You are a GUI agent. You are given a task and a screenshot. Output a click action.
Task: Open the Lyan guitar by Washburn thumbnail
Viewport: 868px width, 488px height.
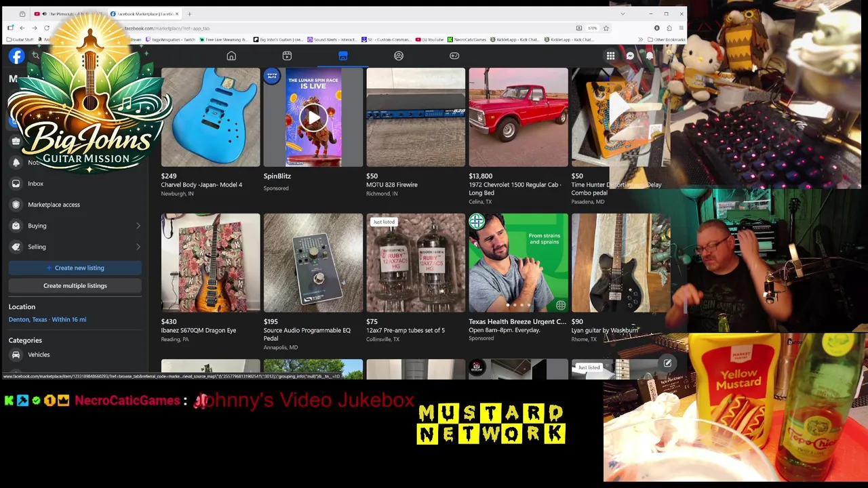620,263
